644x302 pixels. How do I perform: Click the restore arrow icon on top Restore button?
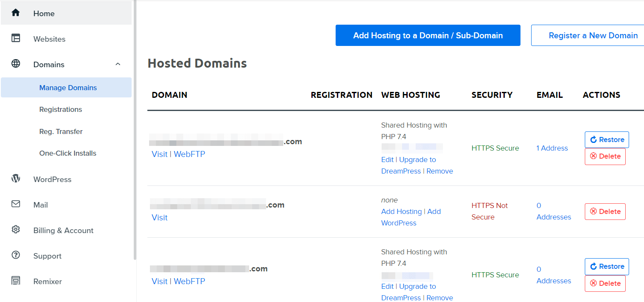click(594, 140)
